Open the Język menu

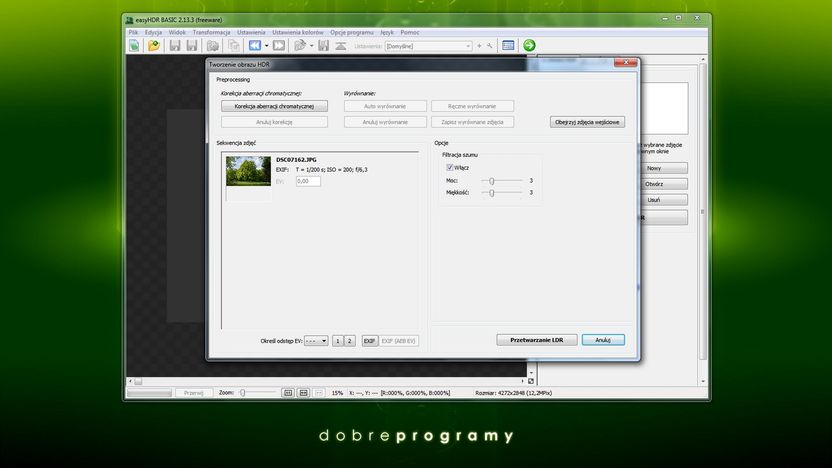pyautogui.click(x=387, y=32)
